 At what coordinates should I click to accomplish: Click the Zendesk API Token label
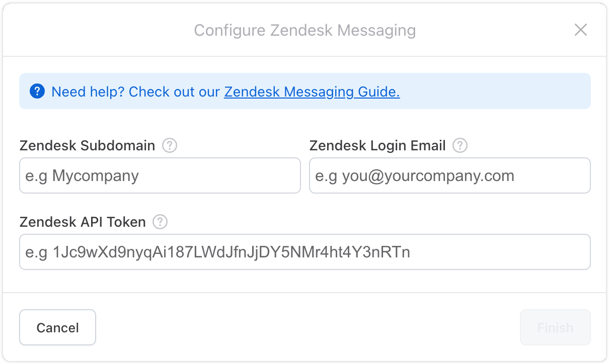click(x=83, y=222)
